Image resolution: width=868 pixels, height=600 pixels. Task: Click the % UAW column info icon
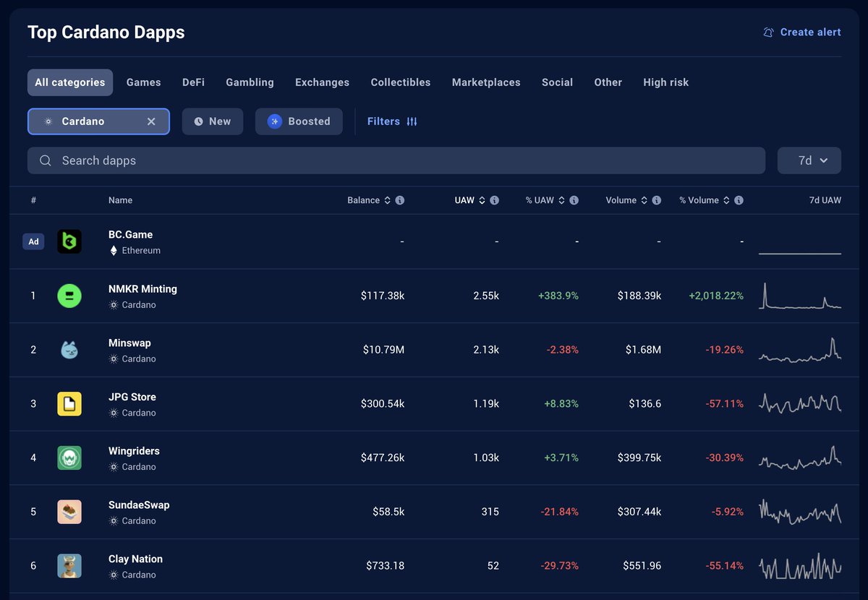click(574, 200)
